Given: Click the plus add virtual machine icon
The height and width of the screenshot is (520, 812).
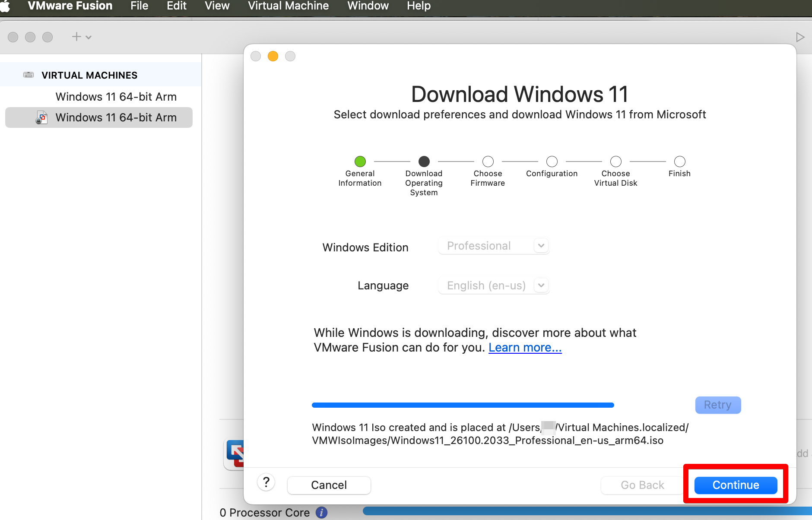Looking at the screenshot, I should click(76, 37).
